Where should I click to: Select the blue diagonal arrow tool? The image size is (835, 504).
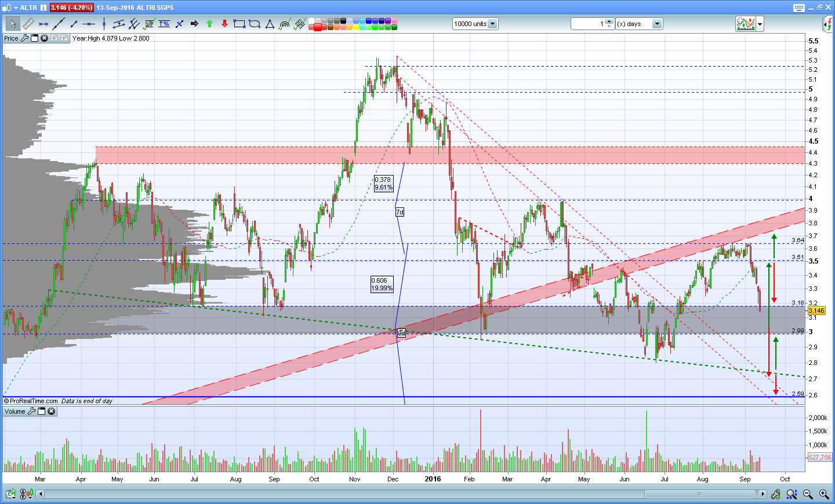pyautogui.click(x=179, y=24)
